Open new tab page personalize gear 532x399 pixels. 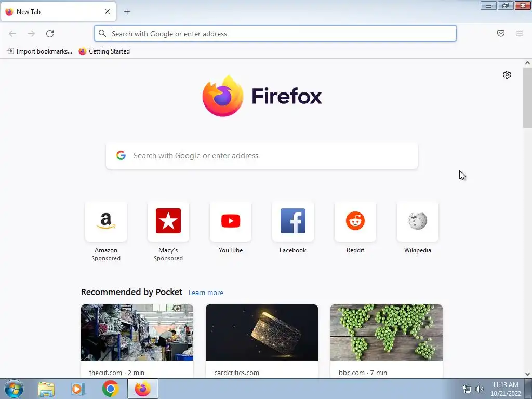tap(507, 75)
